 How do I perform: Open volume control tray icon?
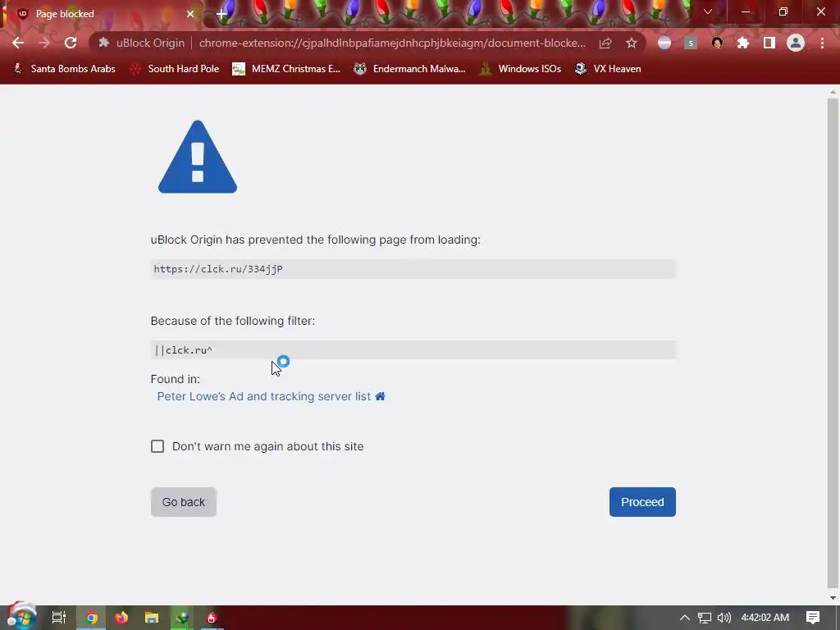(724, 618)
